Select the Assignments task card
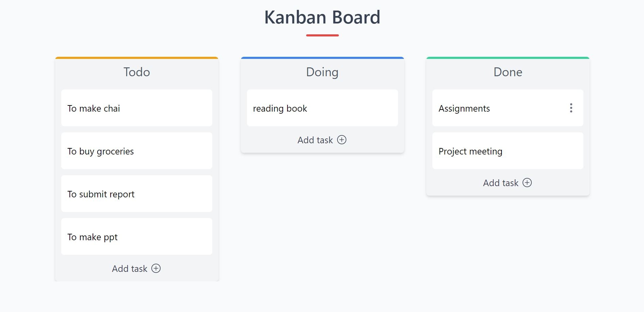The image size is (644, 312). (508, 108)
